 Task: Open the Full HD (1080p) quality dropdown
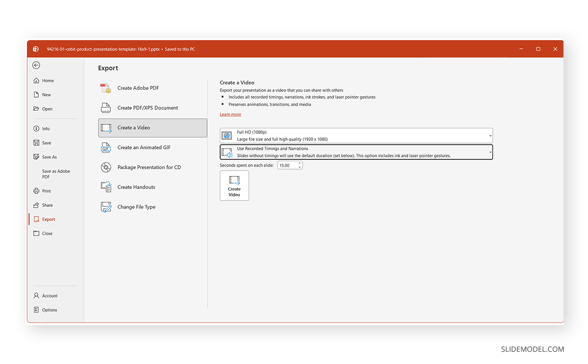click(x=356, y=136)
